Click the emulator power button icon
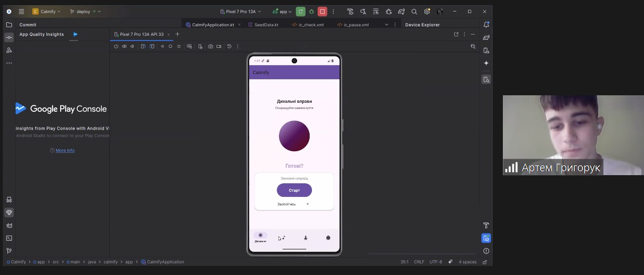 (116, 46)
